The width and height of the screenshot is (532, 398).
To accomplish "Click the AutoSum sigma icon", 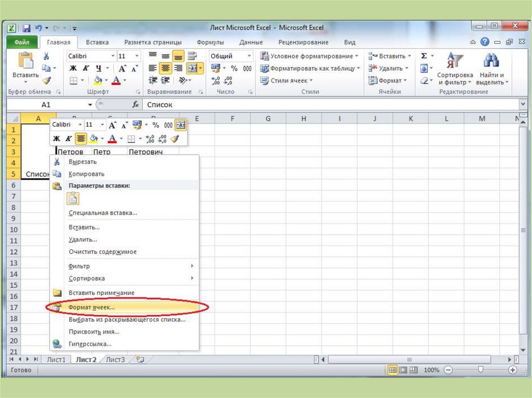I will tap(424, 56).
